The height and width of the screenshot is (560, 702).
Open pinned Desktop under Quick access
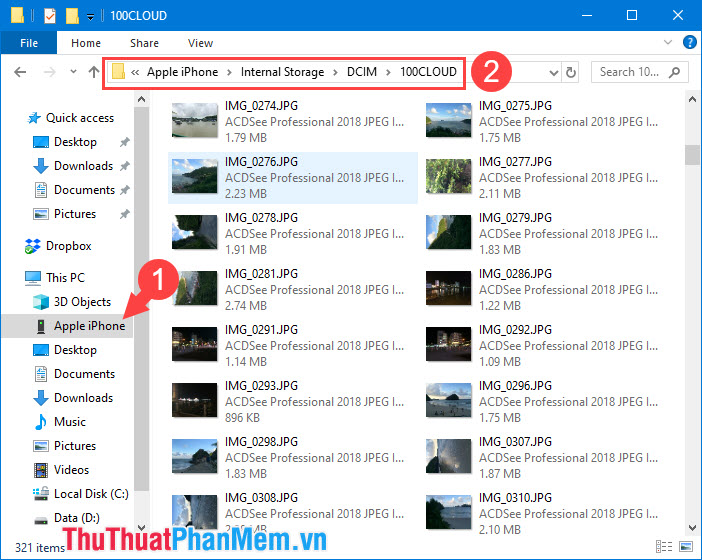coord(75,142)
